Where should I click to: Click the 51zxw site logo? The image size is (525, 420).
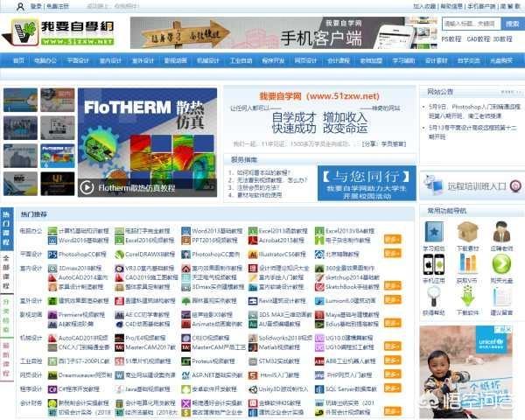click(x=59, y=32)
